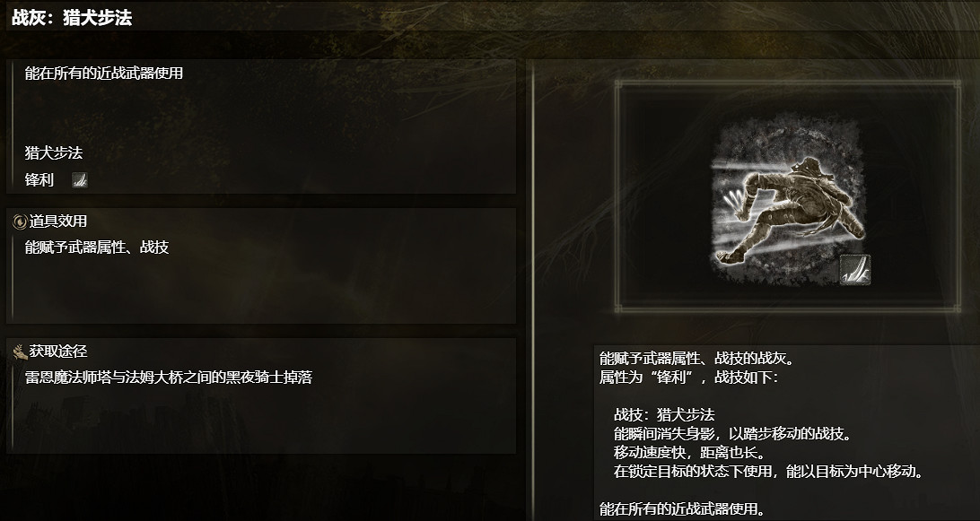The image size is (980, 521).
Task: Click the text 能在所有的近战武器使用 at top left
Action: click(x=104, y=74)
